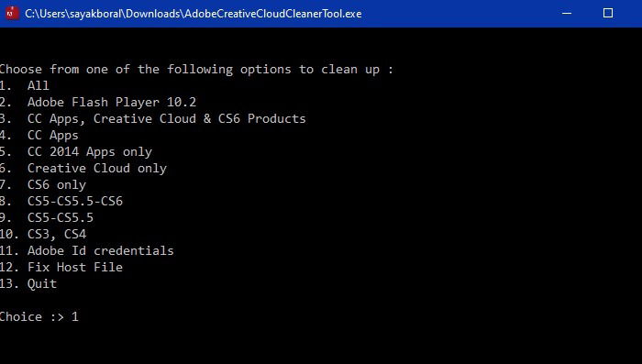642x364 pixels.
Task: Minimize the Cleaner Tool window
Action: pyautogui.click(x=567, y=13)
